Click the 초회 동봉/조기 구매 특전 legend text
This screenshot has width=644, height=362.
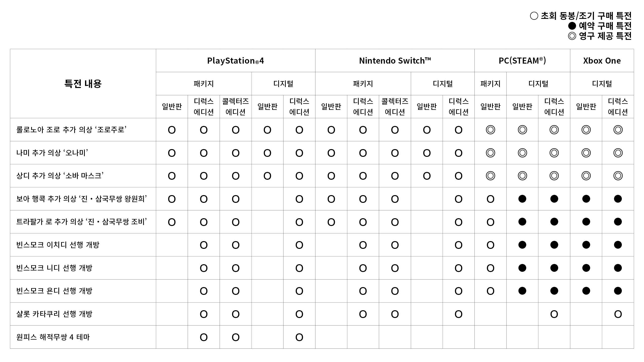586,16
